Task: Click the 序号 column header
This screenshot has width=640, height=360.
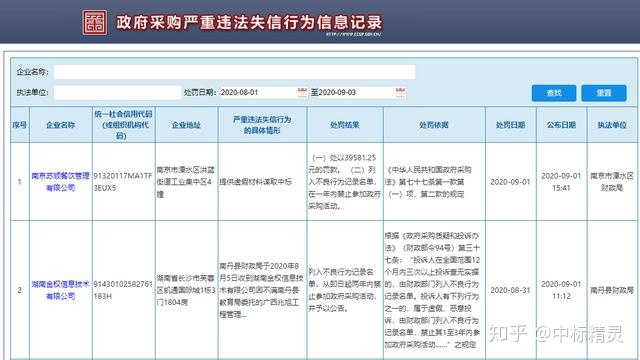Action: (20, 125)
